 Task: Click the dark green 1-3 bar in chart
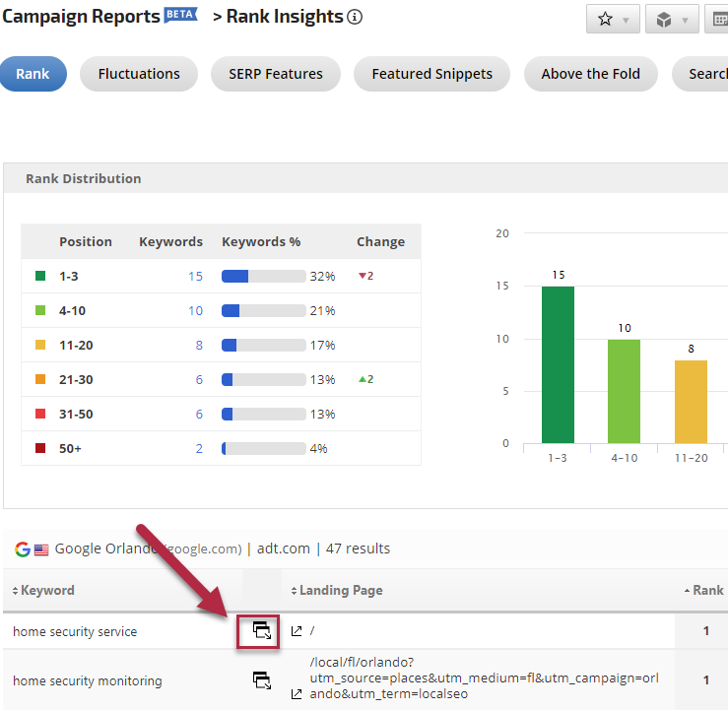559,364
